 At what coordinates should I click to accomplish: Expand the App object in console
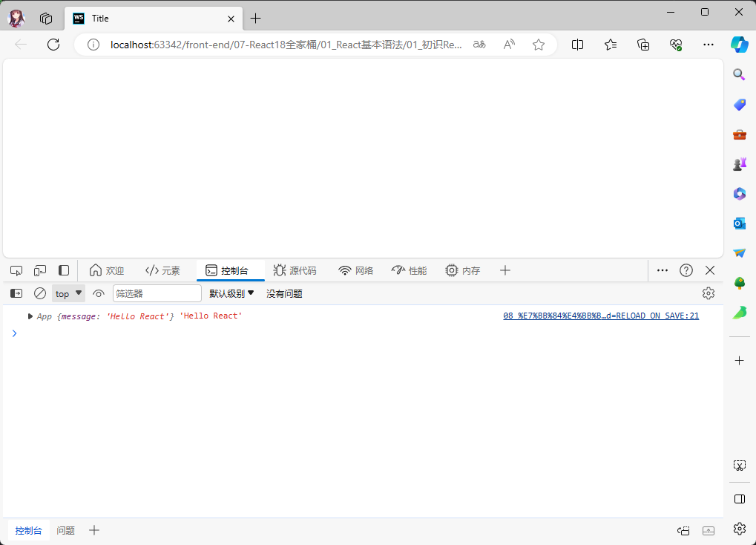[x=30, y=316]
